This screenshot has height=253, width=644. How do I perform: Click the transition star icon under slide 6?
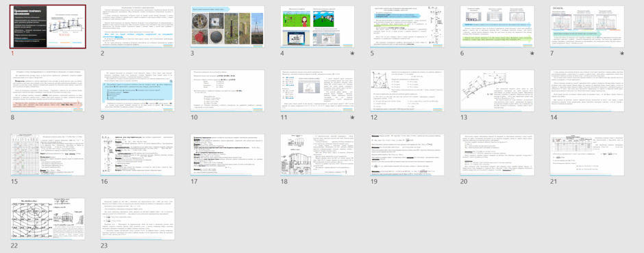tap(532, 53)
